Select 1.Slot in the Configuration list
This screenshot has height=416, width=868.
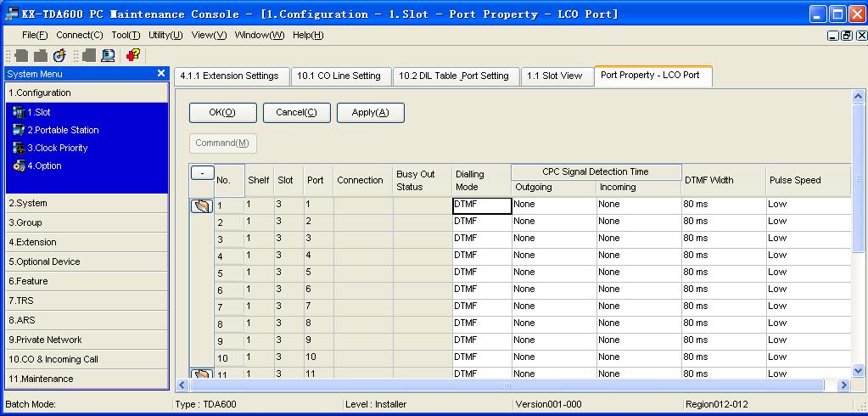click(x=39, y=112)
